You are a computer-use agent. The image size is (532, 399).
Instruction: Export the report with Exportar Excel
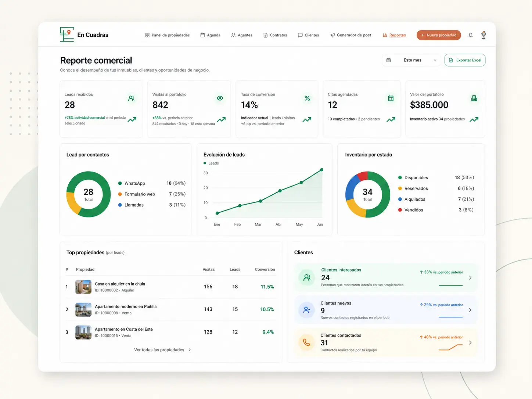click(x=465, y=60)
